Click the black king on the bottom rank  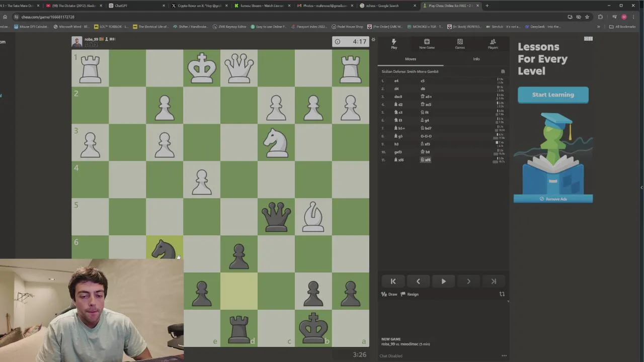click(x=313, y=328)
